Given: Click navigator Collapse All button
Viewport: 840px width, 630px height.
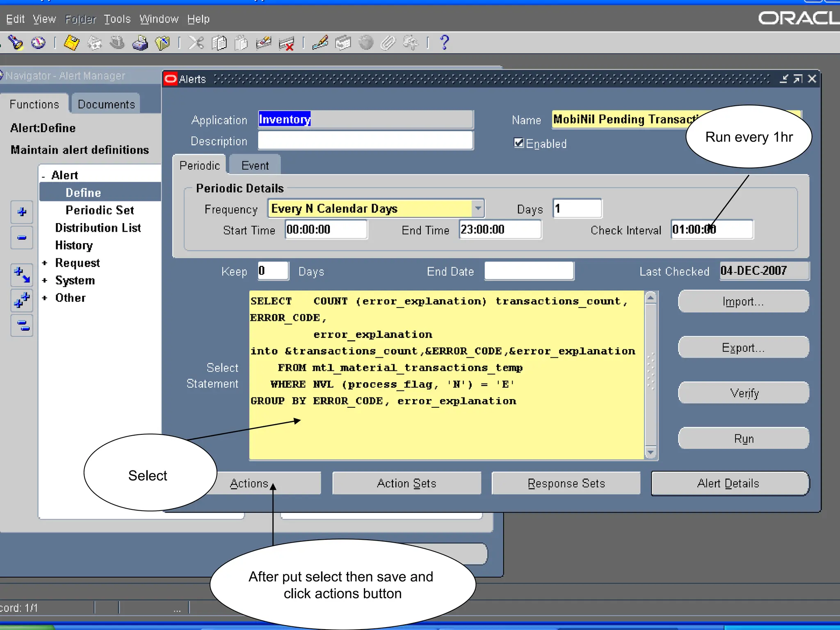Looking at the screenshot, I should [22, 326].
